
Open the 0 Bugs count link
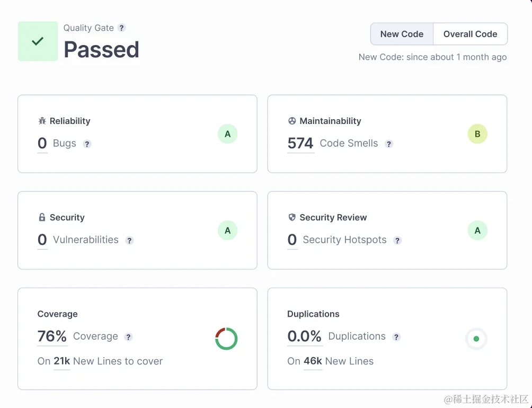click(42, 144)
